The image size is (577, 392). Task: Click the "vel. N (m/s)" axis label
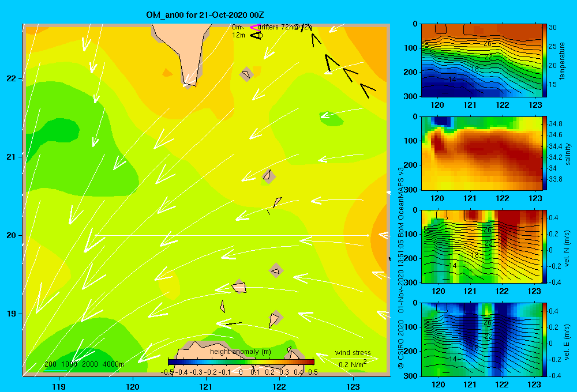pyautogui.click(x=567, y=248)
